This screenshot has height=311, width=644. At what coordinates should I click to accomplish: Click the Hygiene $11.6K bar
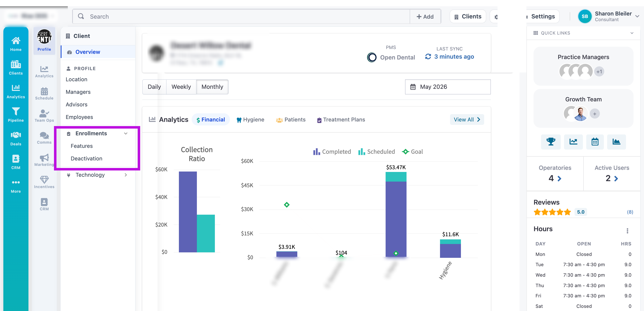[450, 248]
